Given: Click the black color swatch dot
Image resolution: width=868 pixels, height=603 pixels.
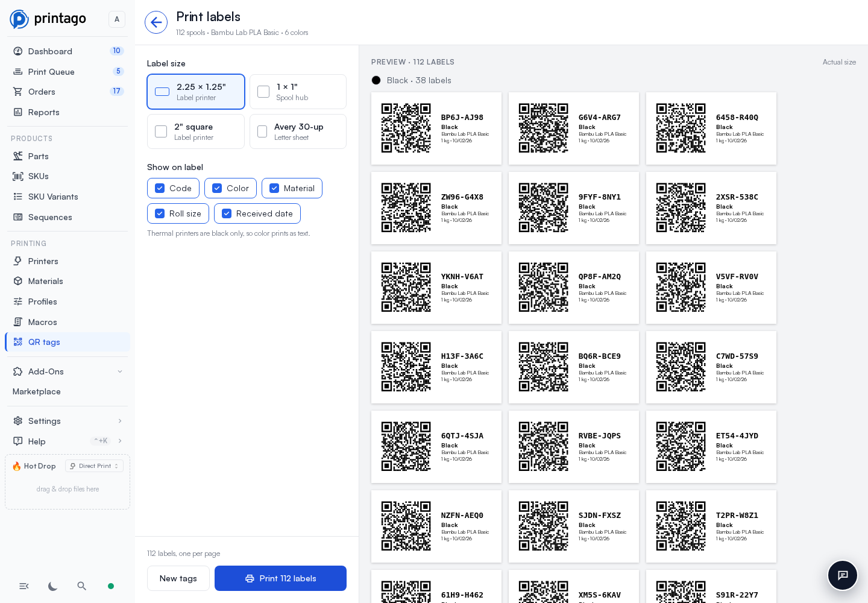Looking at the screenshot, I should tap(376, 80).
